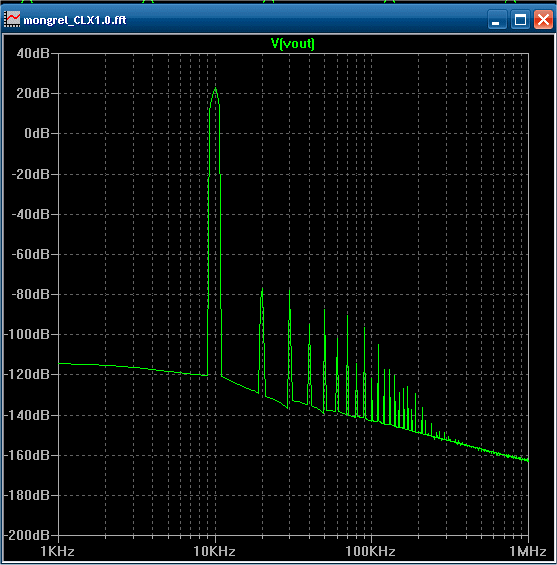Image resolution: width=557 pixels, height=565 pixels.
Task: Click the waveform icon in the title bar
Action: [x=12, y=19]
